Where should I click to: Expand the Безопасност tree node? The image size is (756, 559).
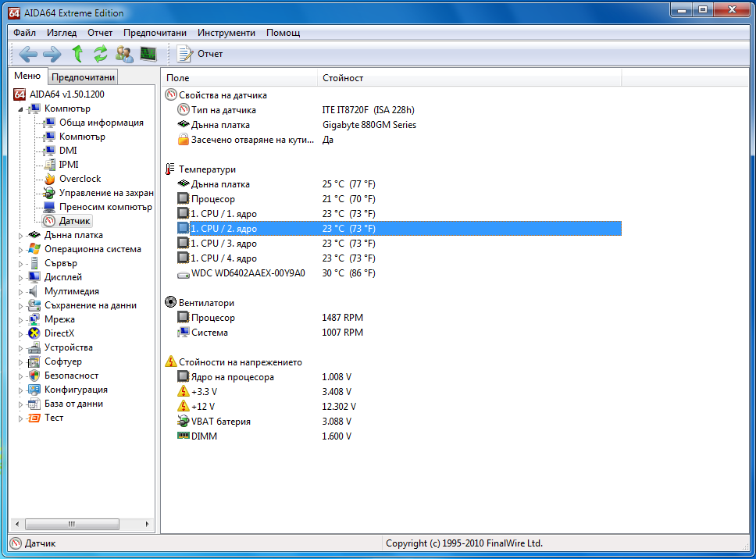(21, 376)
